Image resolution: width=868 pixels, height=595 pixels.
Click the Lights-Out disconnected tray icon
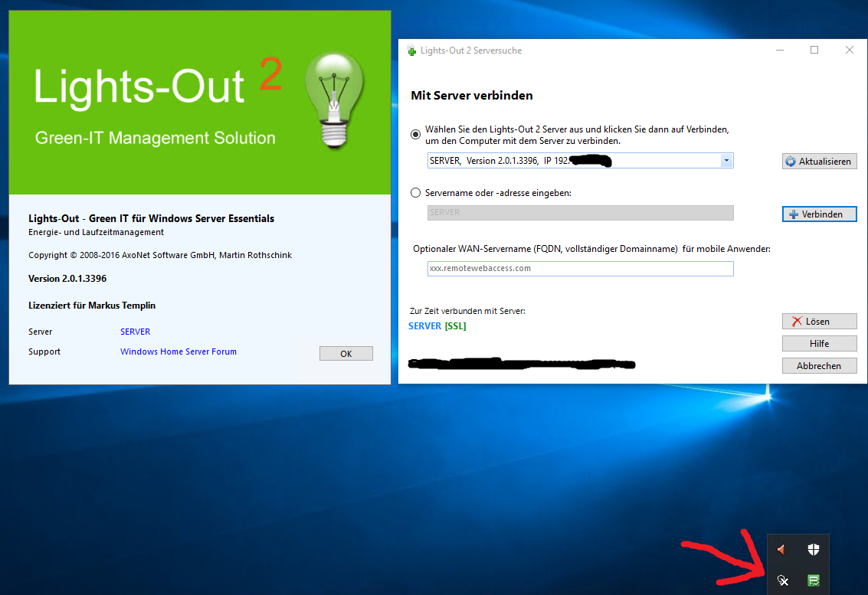click(781, 580)
